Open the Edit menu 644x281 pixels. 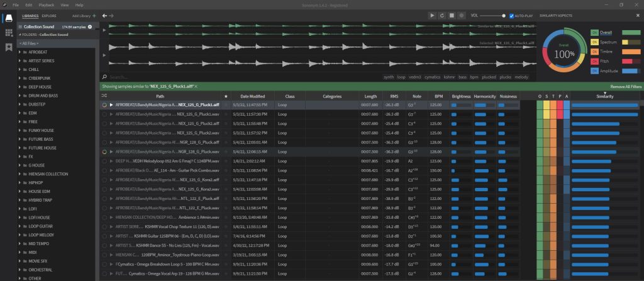[x=28, y=5]
